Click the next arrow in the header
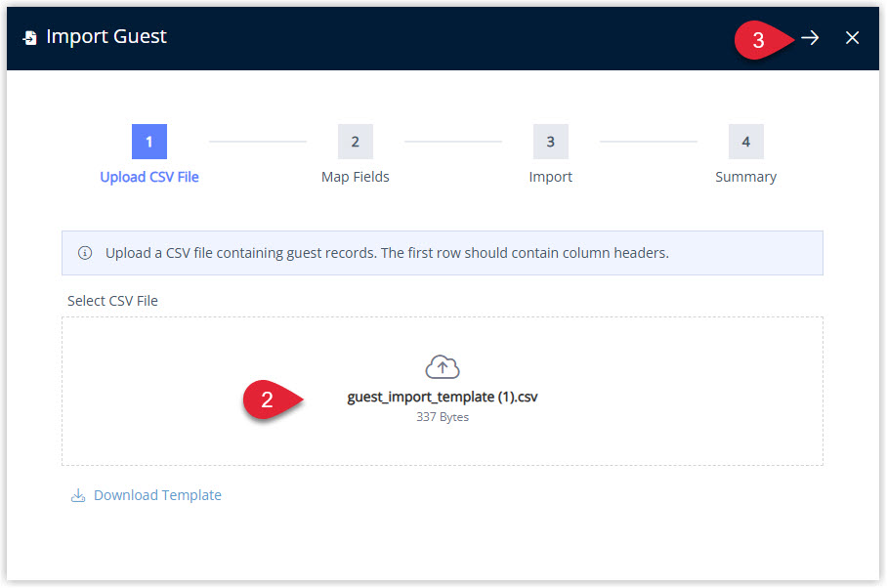Screen dimensions: 887x588 point(810,38)
